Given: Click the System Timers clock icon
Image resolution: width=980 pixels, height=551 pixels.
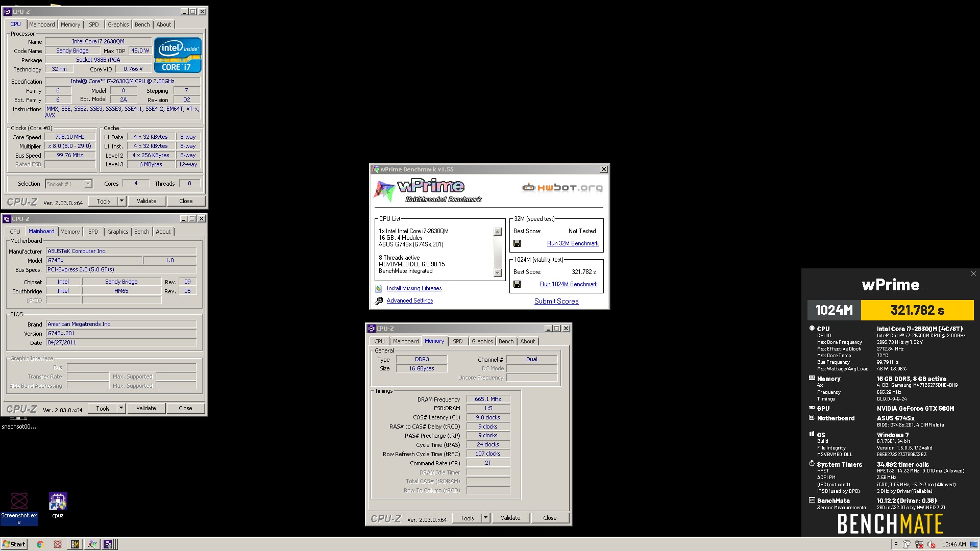Looking at the screenshot, I should point(812,464).
